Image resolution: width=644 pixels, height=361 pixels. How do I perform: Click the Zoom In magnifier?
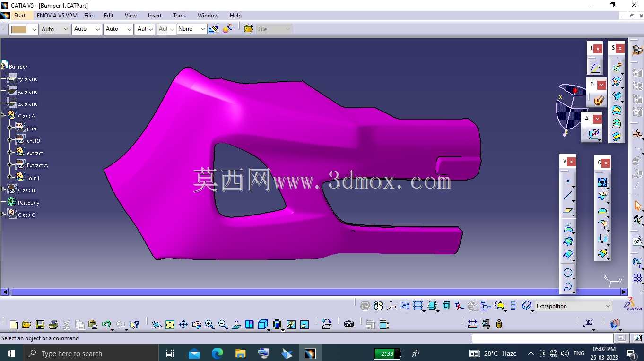(210, 325)
